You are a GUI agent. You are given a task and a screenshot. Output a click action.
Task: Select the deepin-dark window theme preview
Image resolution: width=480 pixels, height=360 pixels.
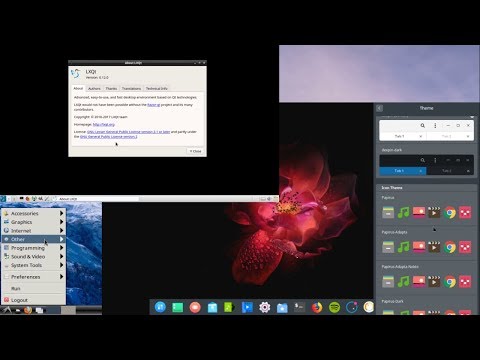(x=426, y=162)
